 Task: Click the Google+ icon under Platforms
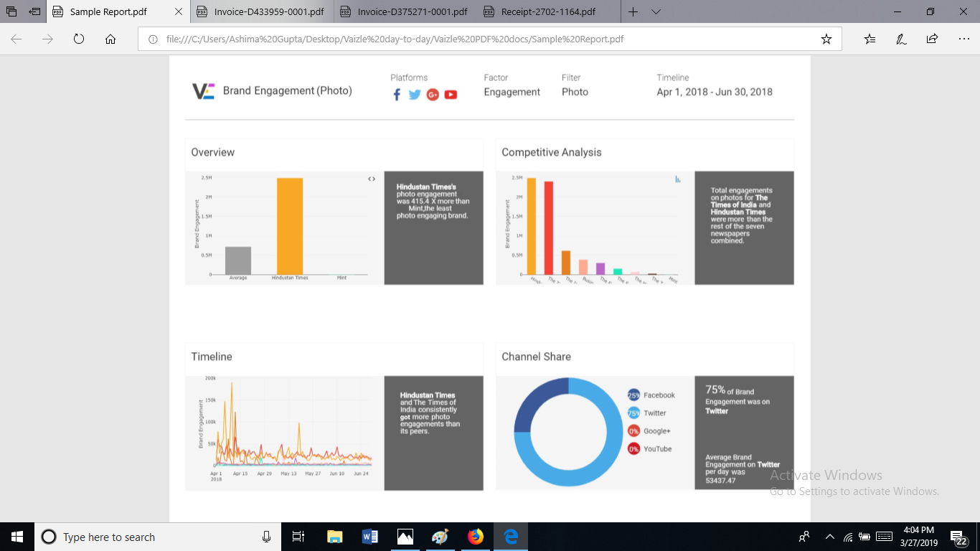point(433,95)
